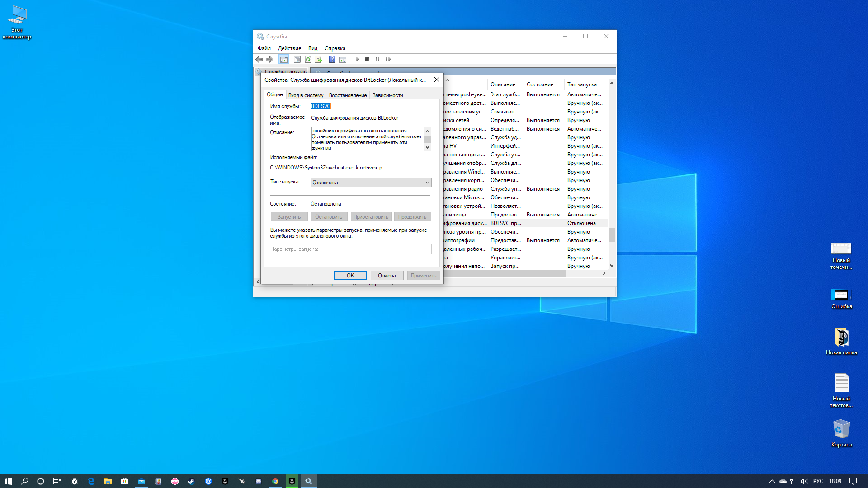Click the Остановить button
The image size is (868, 488).
tap(329, 217)
